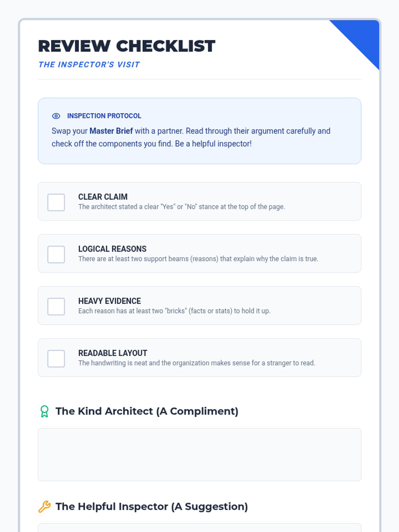The width and height of the screenshot is (399, 532).
Task: Mark the Readable Layout checkbox
Action: (56, 358)
